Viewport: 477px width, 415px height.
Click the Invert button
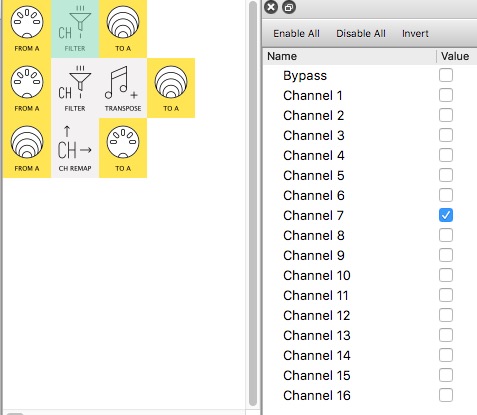click(415, 34)
